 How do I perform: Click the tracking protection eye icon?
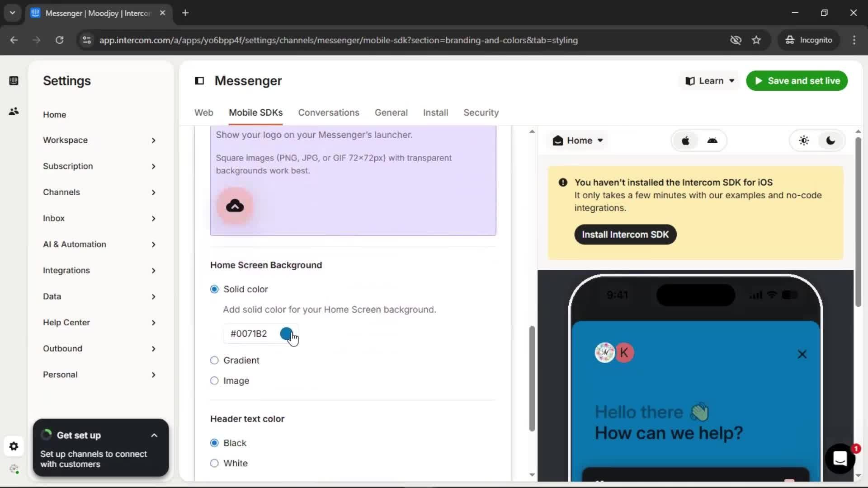[x=736, y=40]
